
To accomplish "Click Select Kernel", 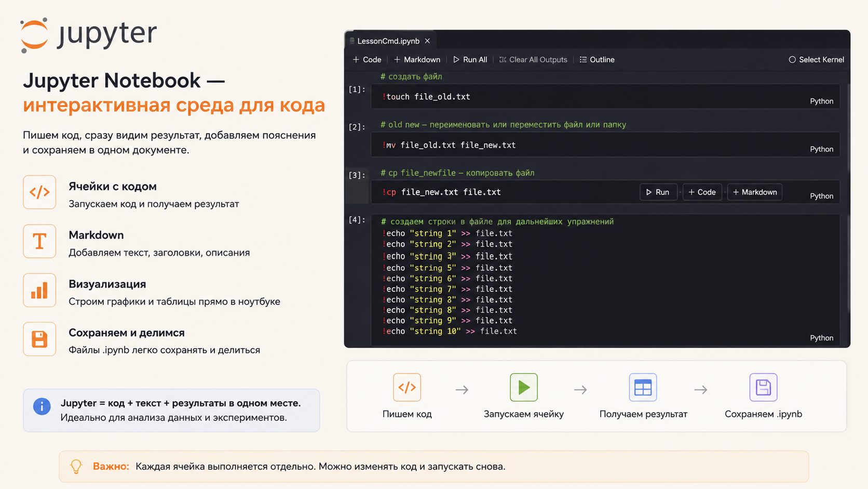I will point(816,60).
